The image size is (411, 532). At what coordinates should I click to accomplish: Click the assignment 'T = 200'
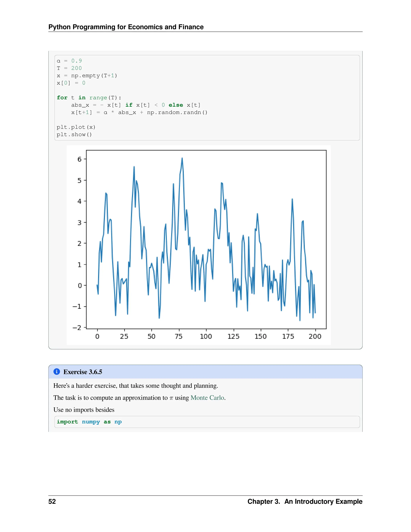click(69, 68)
